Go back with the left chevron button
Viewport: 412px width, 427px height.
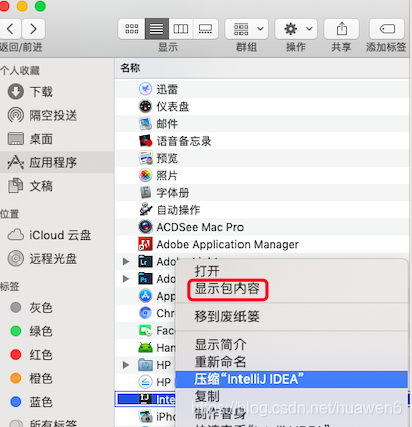click(10, 29)
